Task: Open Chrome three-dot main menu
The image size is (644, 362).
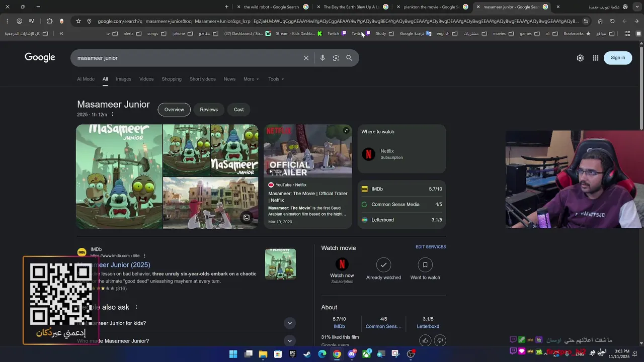Action: pyautogui.click(x=7, y=21)
